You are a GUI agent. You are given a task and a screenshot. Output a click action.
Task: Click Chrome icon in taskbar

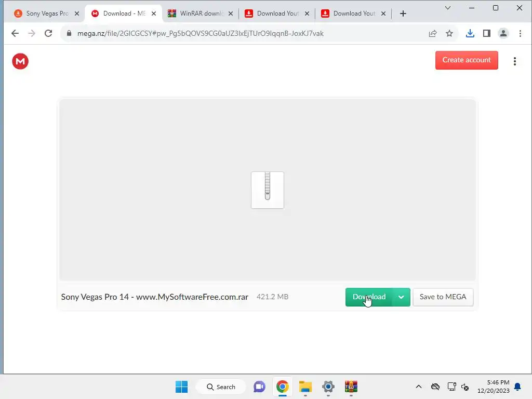tap(282, 387)
